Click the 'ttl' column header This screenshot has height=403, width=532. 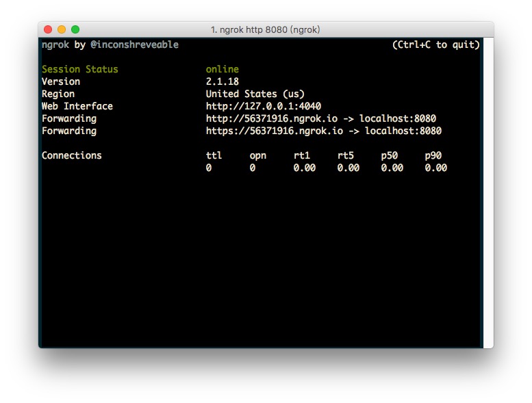(x=214, y=155)
